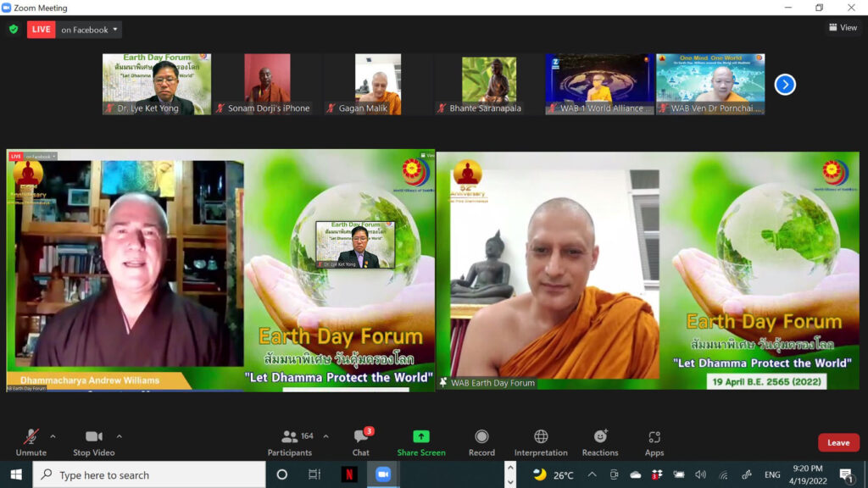Viewport: 868px width, 488px height.
Task: Open the View layout menu
Action: pos(843,28)
